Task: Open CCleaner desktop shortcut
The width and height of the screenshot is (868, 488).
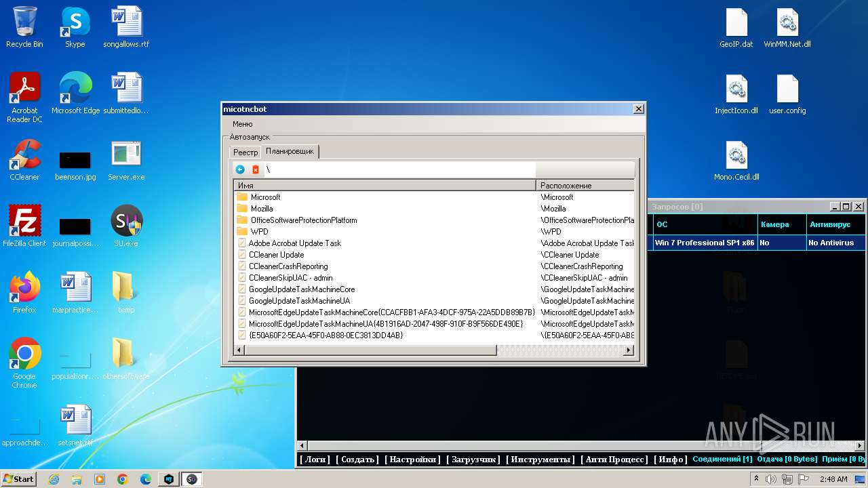Action: (x=24, y=160)
